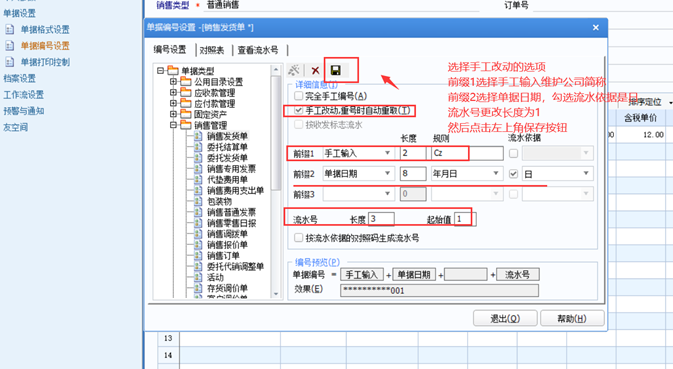
Task: Click document icon beside 单据编号设置
Action: pos(9,46)
